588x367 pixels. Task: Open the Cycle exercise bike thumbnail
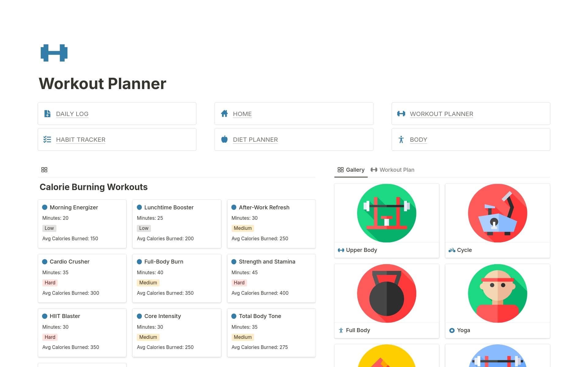497,213
